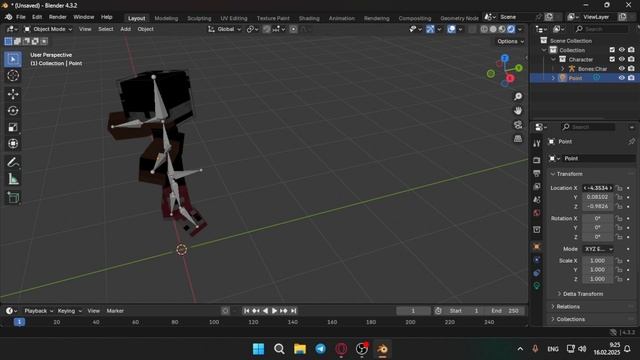Viewport: 640px width, 360px height.
Task: Hide the Collection in viewport
Action: (x=622, y=50)
